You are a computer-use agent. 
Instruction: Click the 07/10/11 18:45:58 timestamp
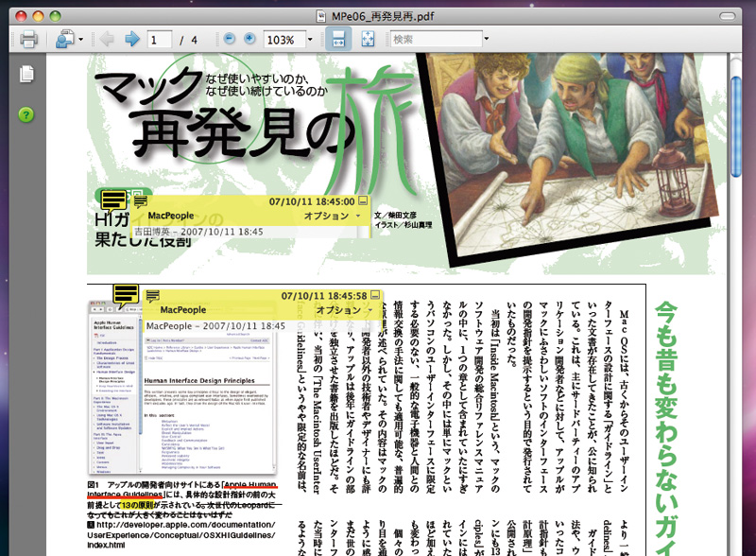click(324, 296)
